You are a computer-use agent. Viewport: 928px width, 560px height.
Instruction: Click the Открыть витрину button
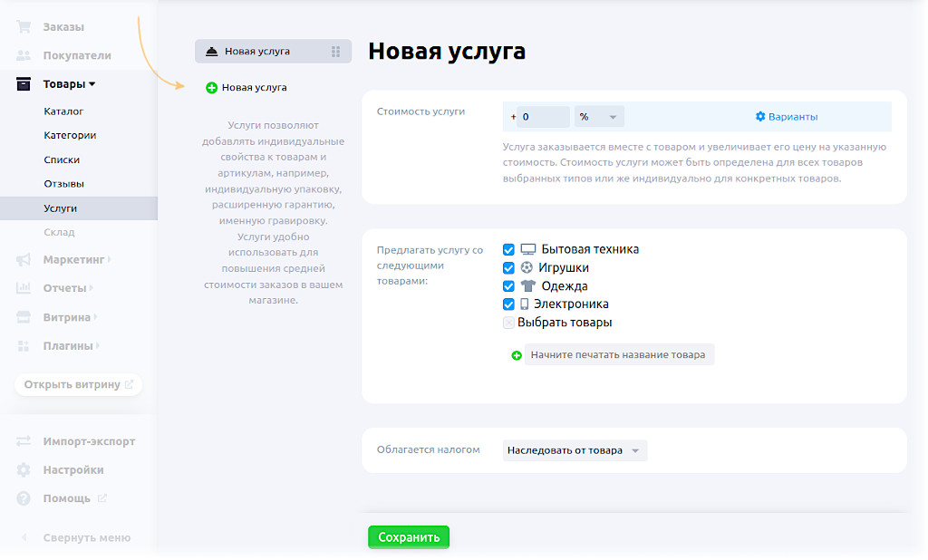[x=78, y=384]
